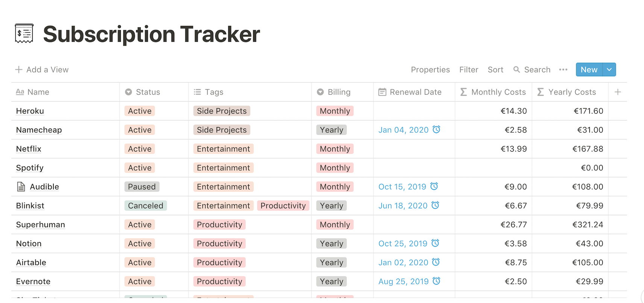Open the magnifying glass Search icon
Viewport: 644px width, 303px height.
(x=516, y=70)
